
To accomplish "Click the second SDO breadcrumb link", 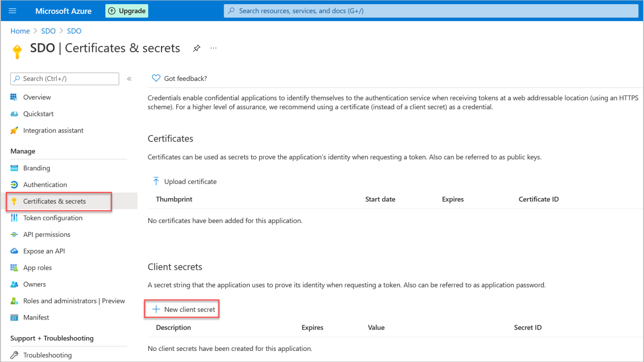I will point(74,31).
